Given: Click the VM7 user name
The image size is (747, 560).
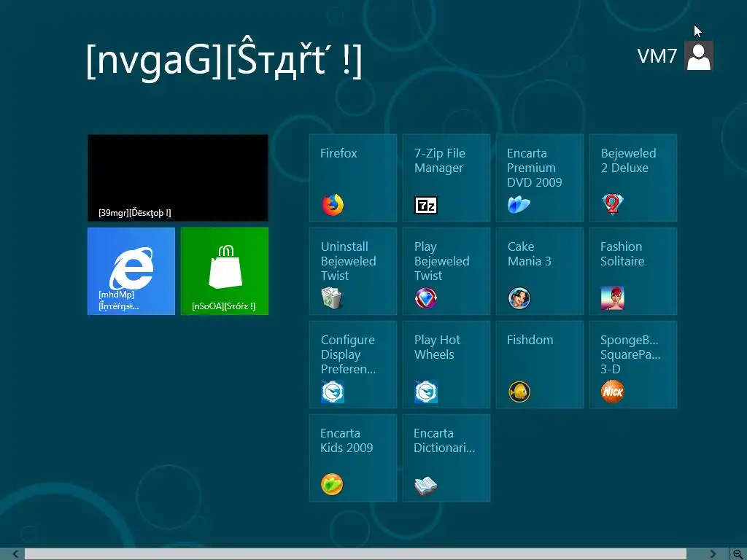Looking at the screenshot, I should click(x=657, y=56).
